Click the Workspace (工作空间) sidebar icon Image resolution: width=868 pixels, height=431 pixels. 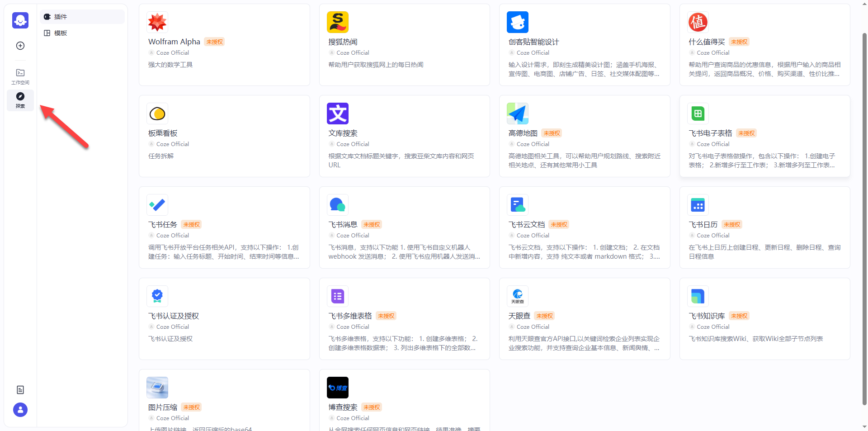[20, 76]
